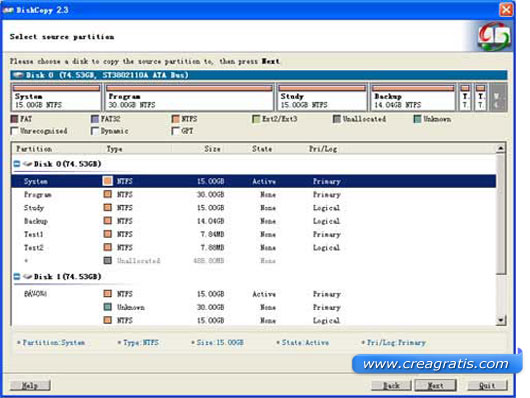Click the Unallocated legend color swatch
The width and height of the screenshot is (530, 398).
point(337,119)
